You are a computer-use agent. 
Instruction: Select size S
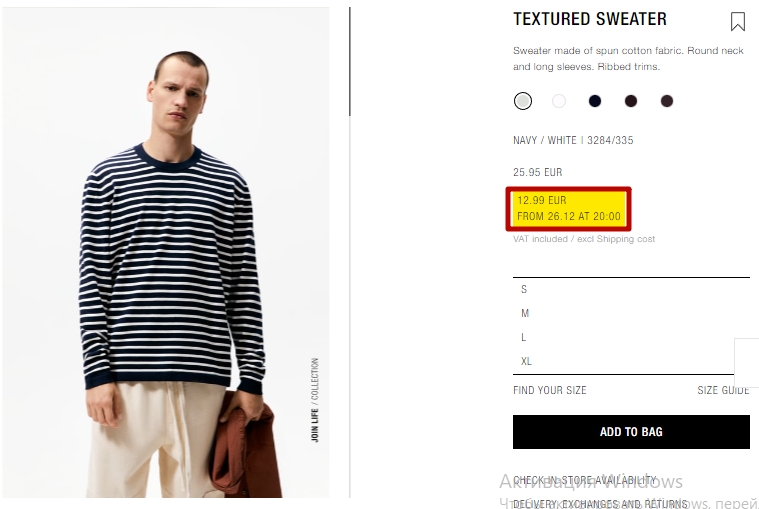point(631,289)
